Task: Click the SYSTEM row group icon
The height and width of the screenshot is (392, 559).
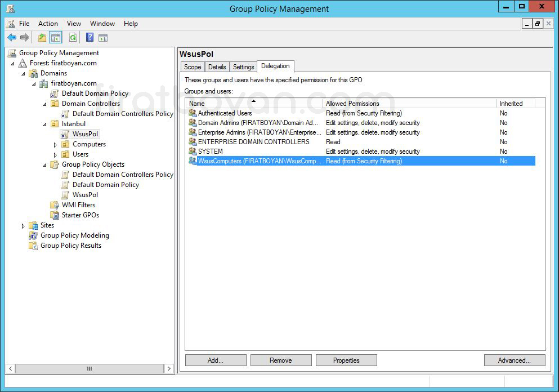Action: pos(193,152)
